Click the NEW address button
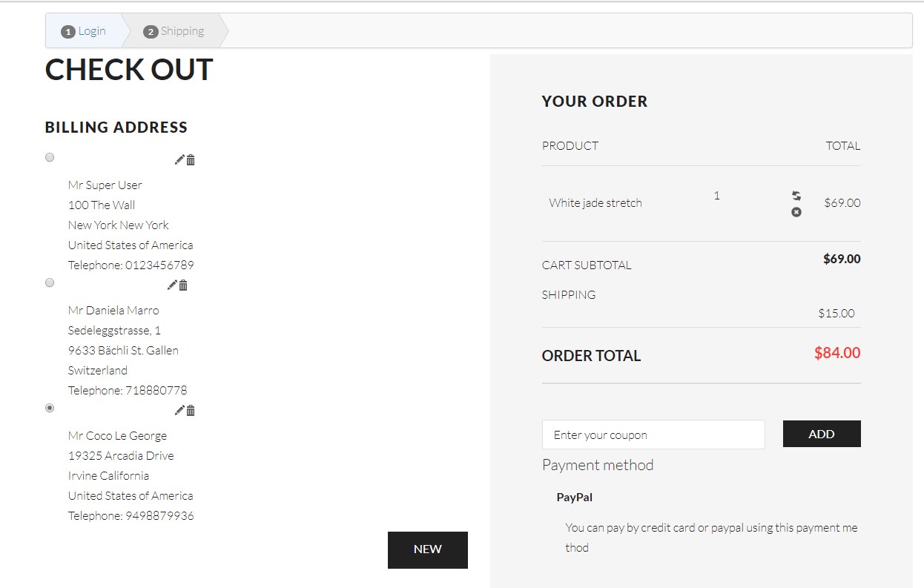The width and height of the screenshot is (924, 588). [x=427, y=549]
